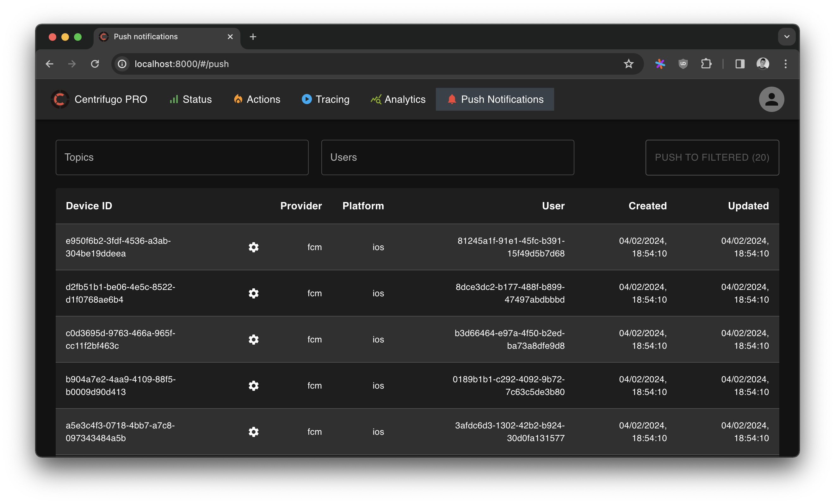Click the Centrifugo PRO logo
Screen dimensions: 835x504
click(x=60, y=99)
